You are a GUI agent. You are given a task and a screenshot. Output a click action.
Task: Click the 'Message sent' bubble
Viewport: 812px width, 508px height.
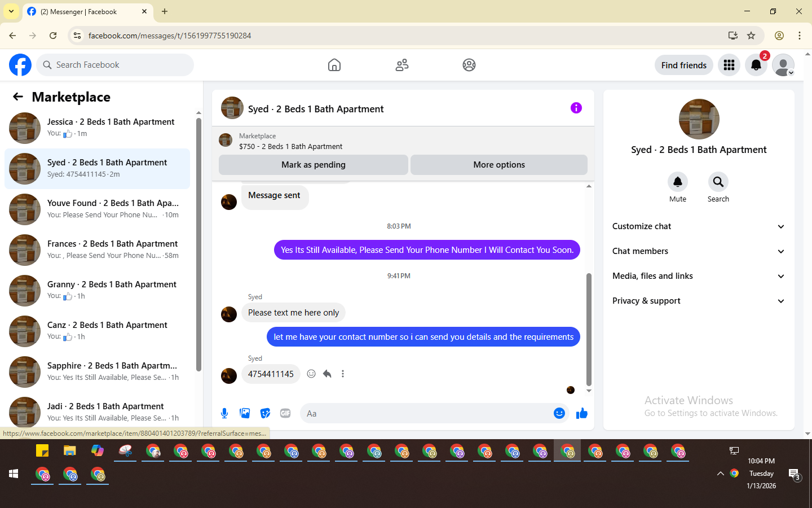(275, 196)
